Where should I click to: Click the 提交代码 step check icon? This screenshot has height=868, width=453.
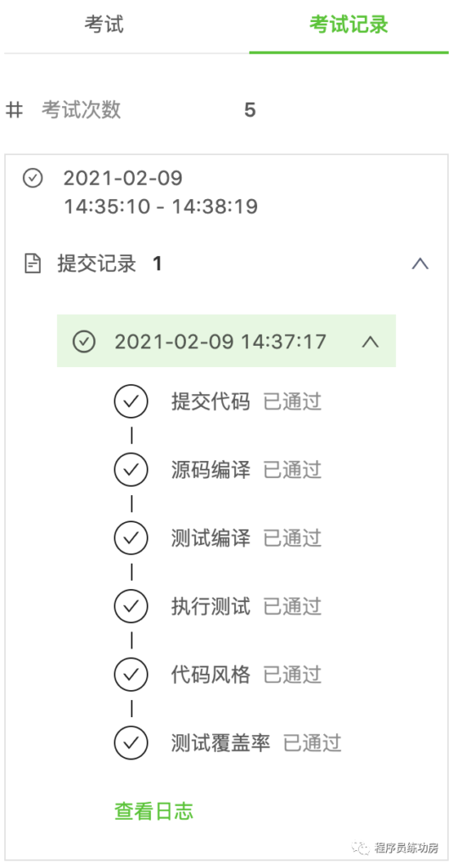pyautogui.click(x=131, y=401)
